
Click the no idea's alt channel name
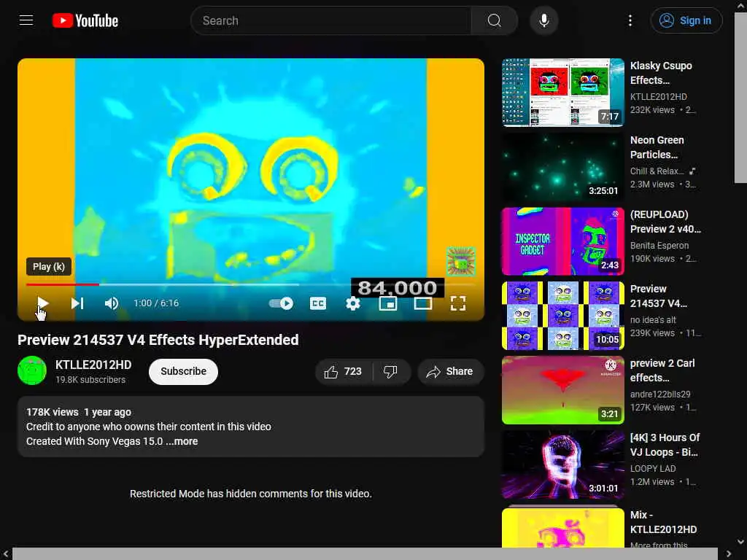click(x=653, y=319)
